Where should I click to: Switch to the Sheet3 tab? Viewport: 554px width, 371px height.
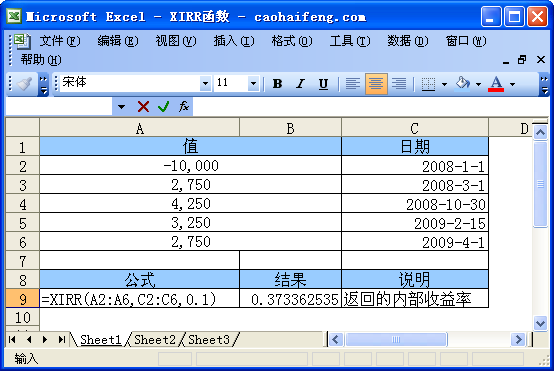[208, 340]
